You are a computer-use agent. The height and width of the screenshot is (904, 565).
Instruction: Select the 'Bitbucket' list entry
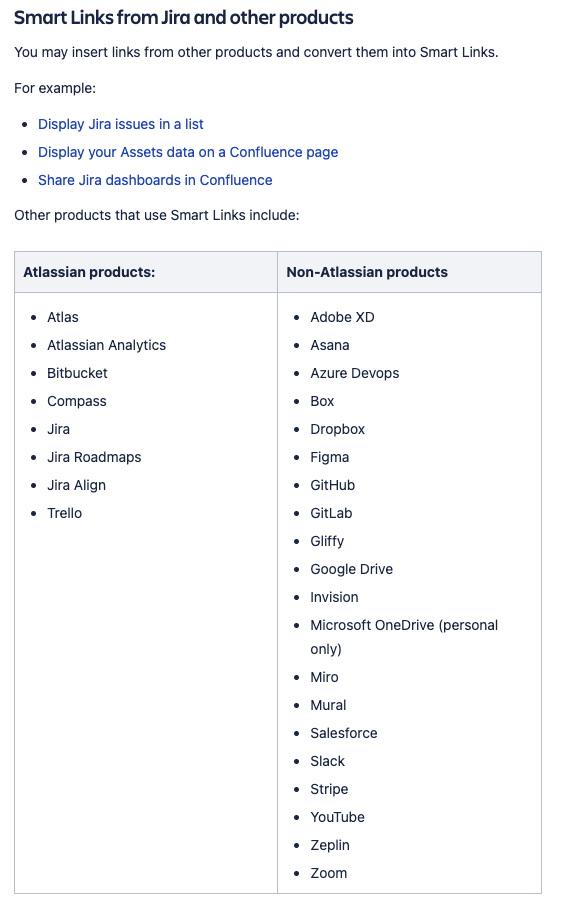point(77,374)
